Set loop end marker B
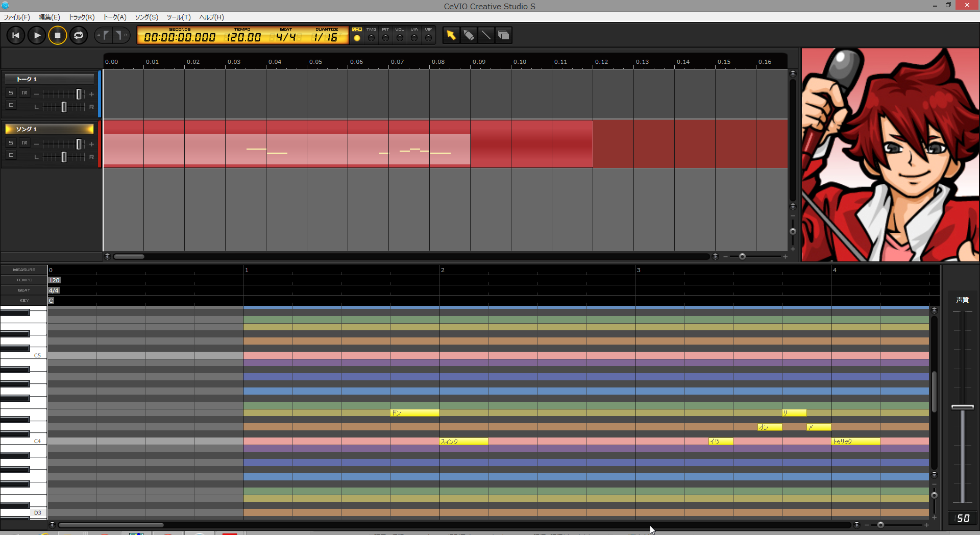Image resolution: width=980 pixels, height=535 pixels. click(121, 35)
